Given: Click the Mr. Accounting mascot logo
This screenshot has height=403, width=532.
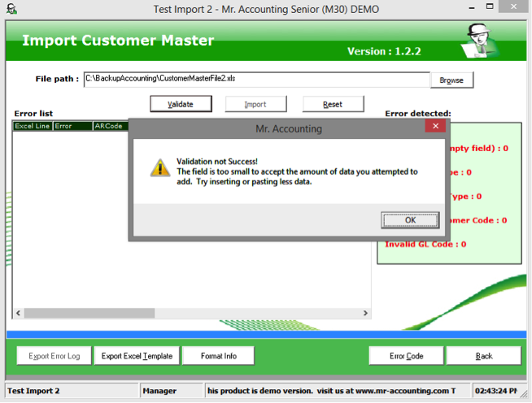Looking at the screenshot, I should 480,41.
